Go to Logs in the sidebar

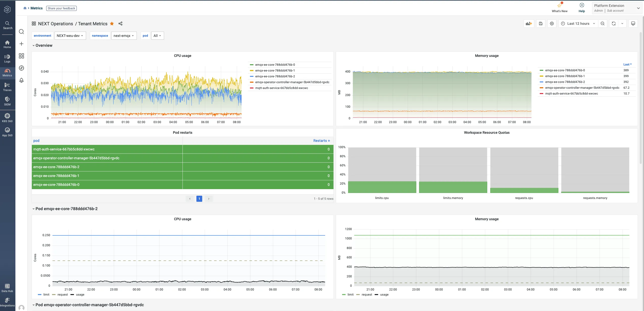pyautogui.click(x=7, y=58)
